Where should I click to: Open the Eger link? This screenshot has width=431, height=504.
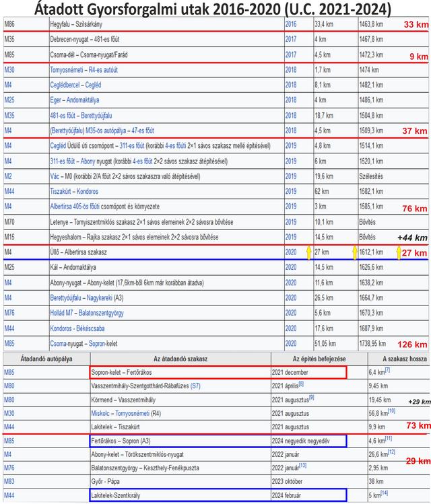[x=55, y=100]
